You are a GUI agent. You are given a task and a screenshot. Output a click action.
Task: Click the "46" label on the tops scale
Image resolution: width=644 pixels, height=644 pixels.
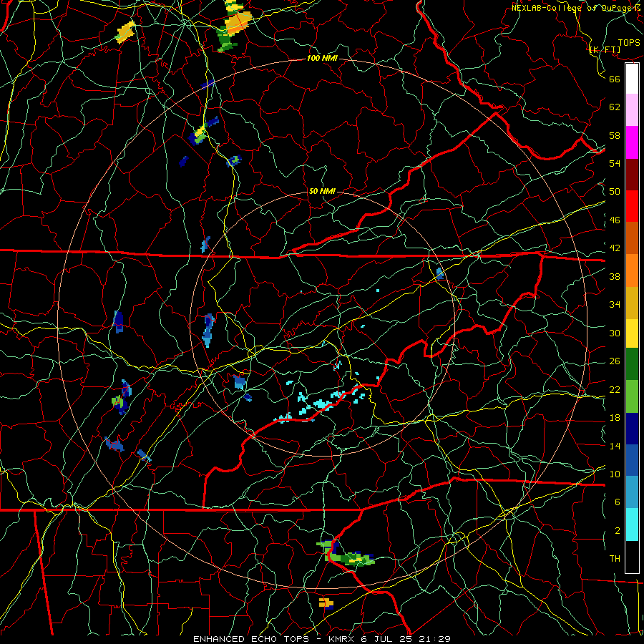615,220
